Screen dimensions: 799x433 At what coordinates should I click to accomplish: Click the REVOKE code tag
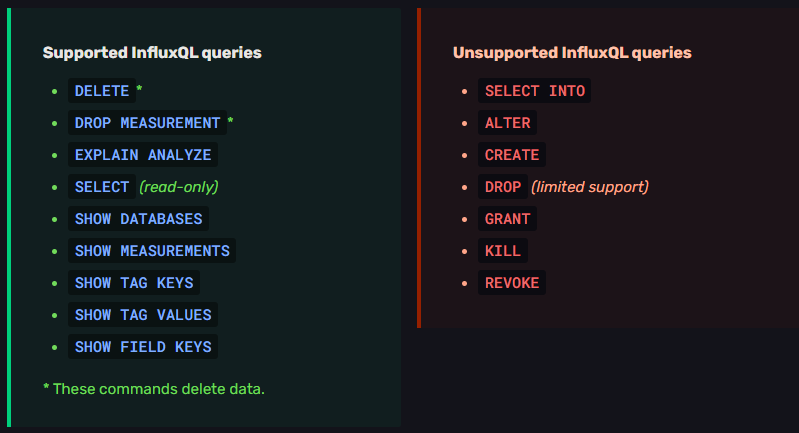point(512,283)
